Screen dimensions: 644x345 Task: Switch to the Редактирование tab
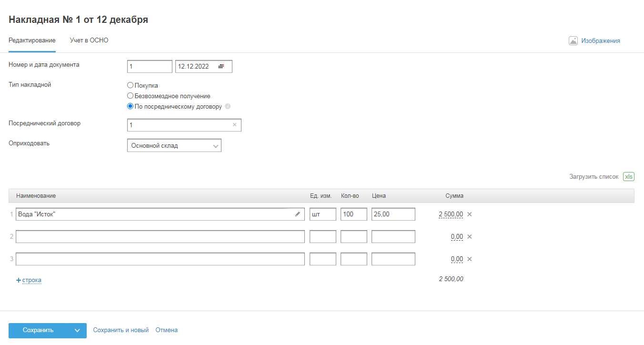point(32,41)
